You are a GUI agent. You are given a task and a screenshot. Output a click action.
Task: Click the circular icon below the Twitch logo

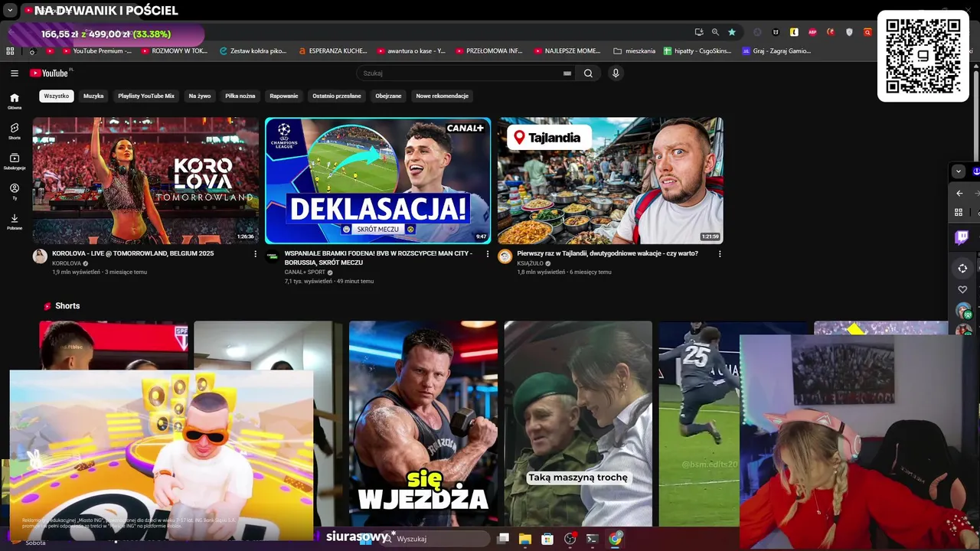coord(962,268)
